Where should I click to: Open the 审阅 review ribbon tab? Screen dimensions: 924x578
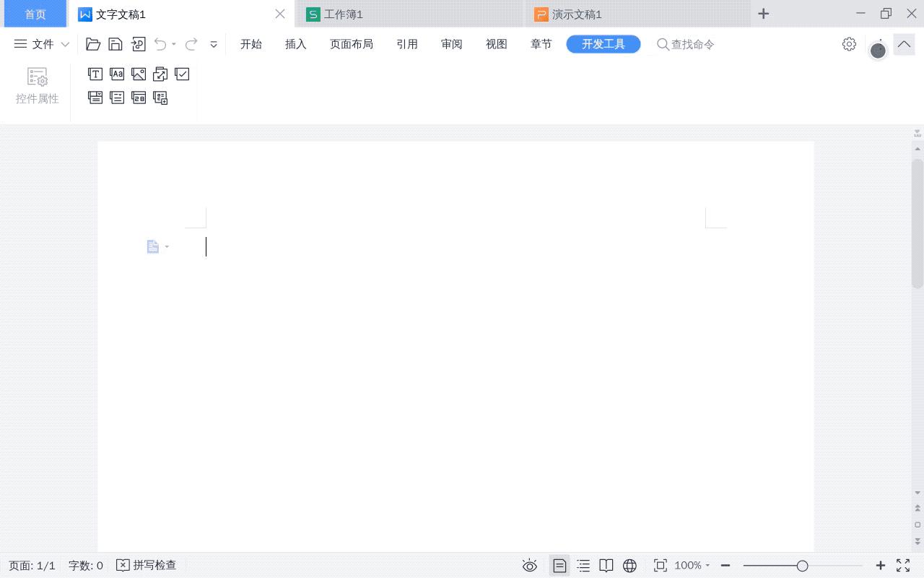point(451,43)
